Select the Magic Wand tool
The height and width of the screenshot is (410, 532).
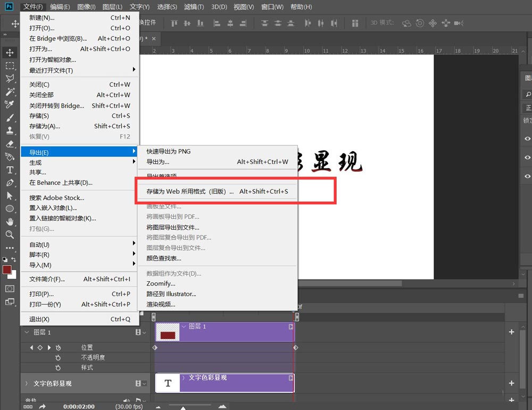10,92
